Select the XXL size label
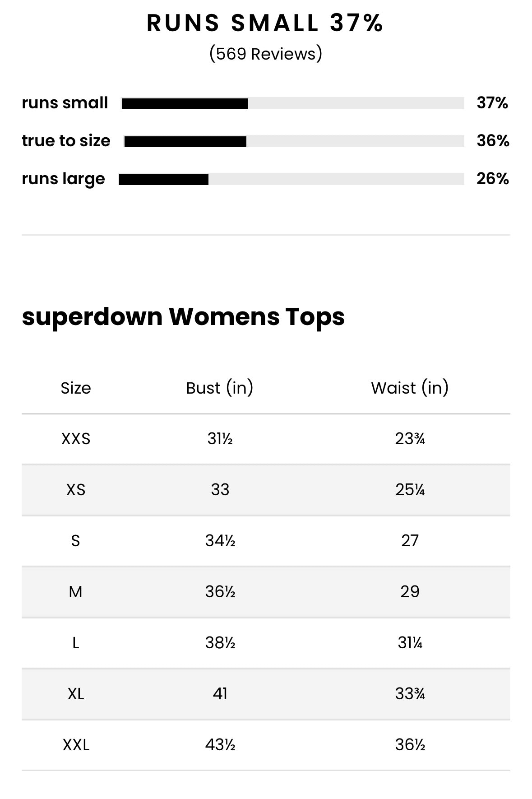The height and width of the screenshot is (799, 532). 76,745
